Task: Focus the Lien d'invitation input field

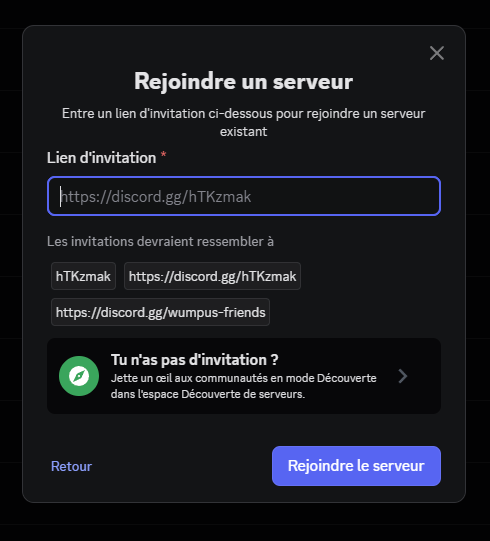Action: point(244,196)
